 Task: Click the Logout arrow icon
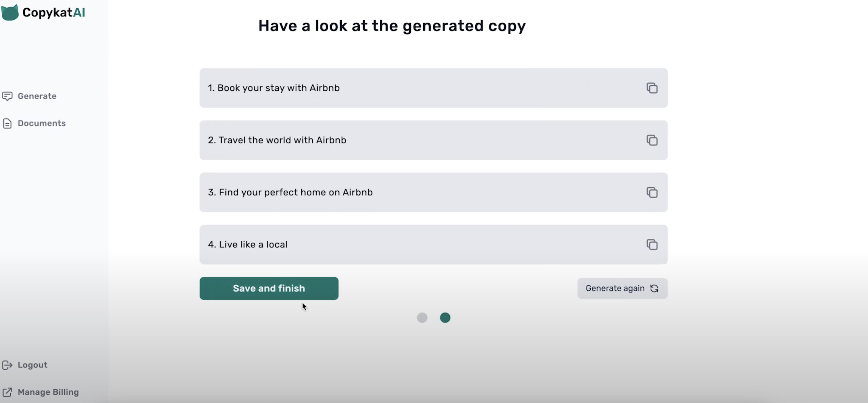(x=7, y=365)
